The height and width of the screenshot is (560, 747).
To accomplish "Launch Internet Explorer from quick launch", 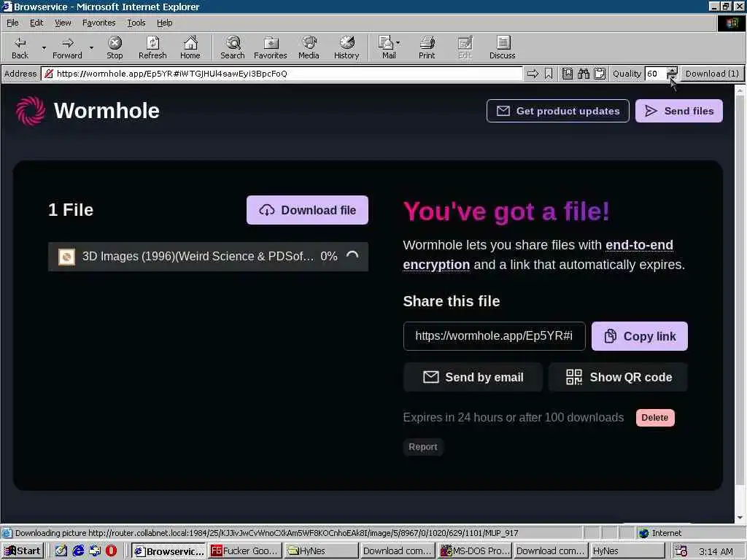I will click(x=78, y=551).
